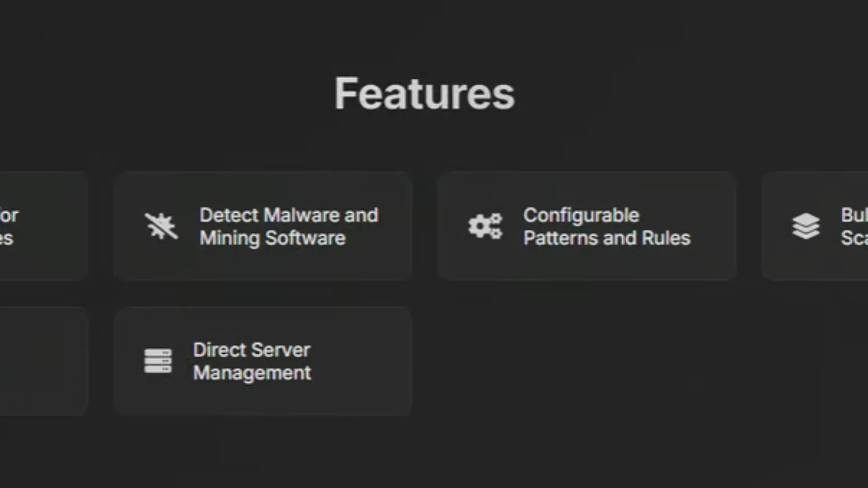
Task: Click the crossed-out bug malware icon
Action: (x=161, y=226)
